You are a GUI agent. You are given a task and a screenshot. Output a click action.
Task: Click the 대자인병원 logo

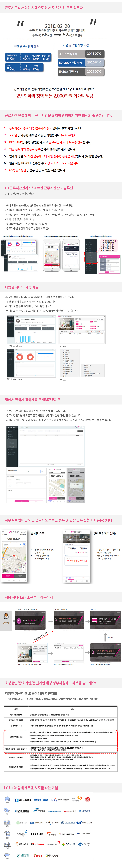(x=52, y=855)
